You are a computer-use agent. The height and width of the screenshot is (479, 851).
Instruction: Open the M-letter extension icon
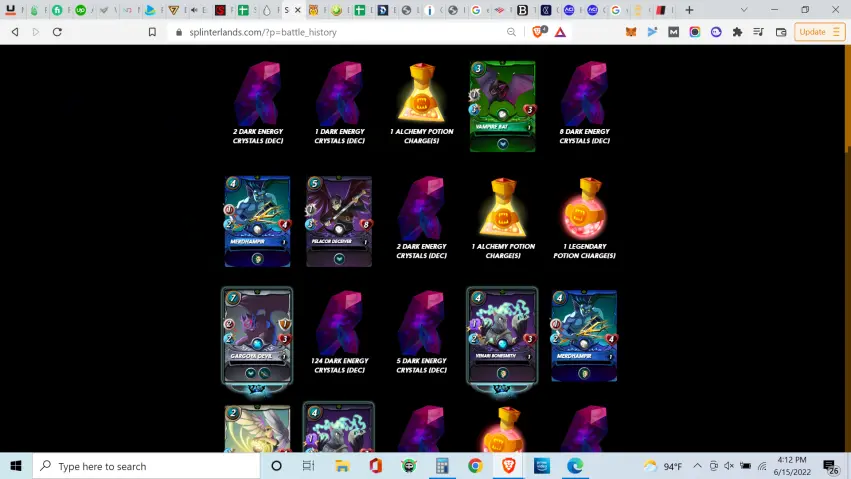point(674,32)
